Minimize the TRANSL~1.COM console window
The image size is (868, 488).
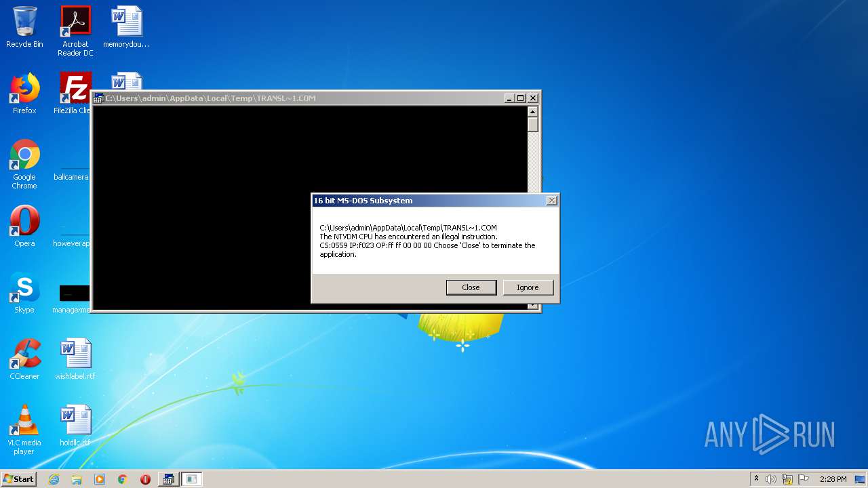coord(509,98)
